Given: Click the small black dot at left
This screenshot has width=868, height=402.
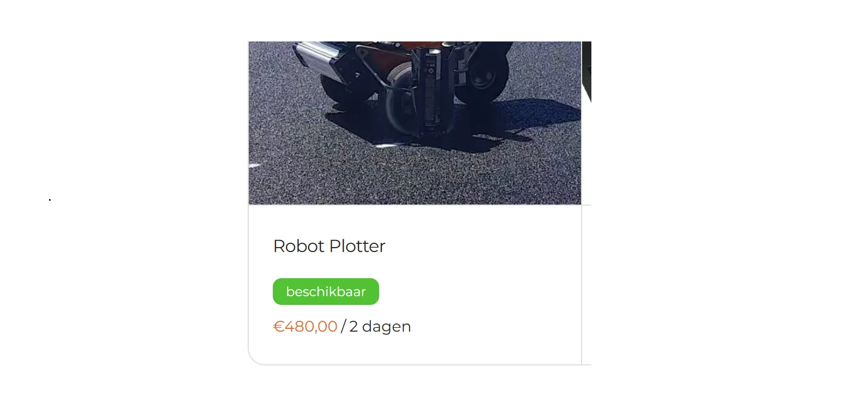Looking at the screenshot, I should 50,200.
